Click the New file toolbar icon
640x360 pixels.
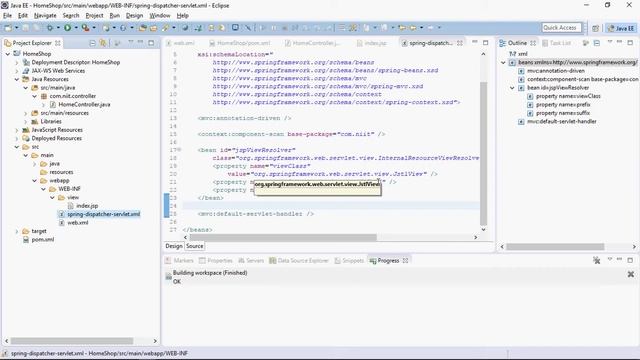coord(8,28)
